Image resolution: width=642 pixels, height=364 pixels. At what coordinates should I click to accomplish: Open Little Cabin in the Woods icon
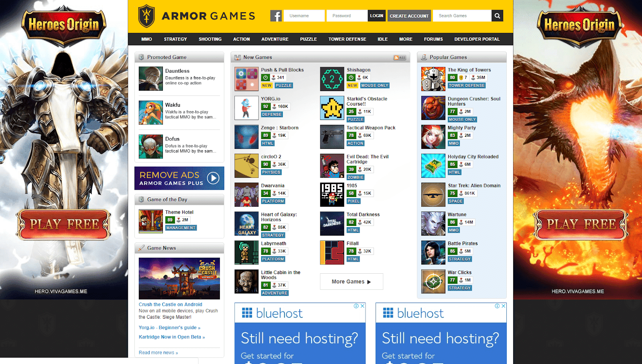[246, 281]
